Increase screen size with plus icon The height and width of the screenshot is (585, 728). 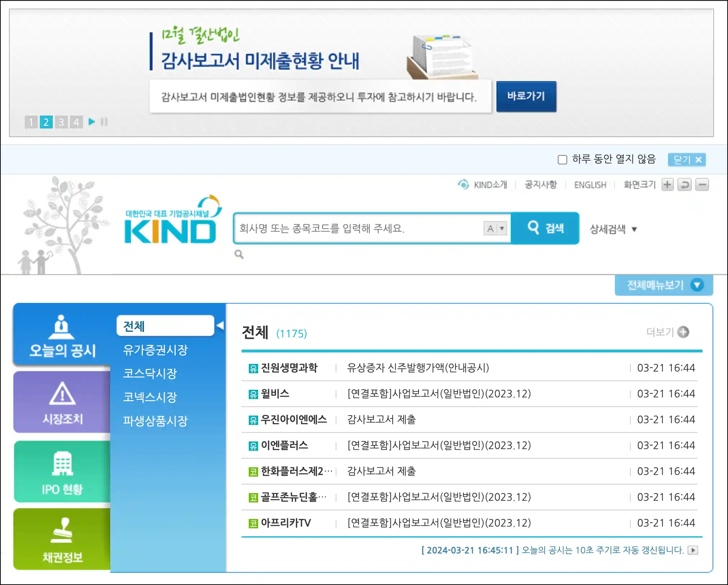point(667,184)
